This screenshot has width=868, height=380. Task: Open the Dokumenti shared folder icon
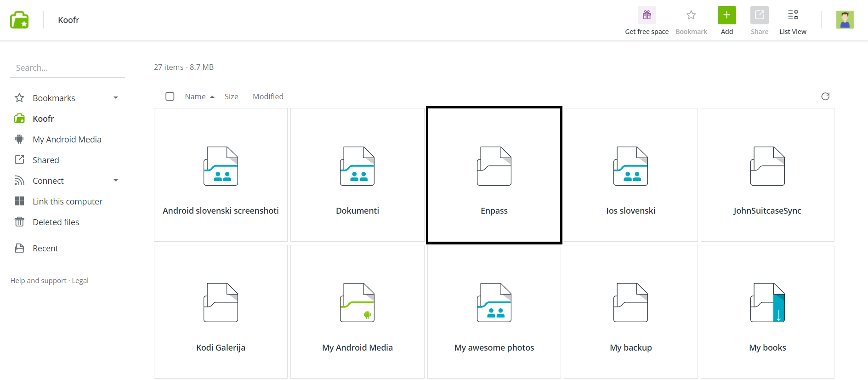[357, 166]
